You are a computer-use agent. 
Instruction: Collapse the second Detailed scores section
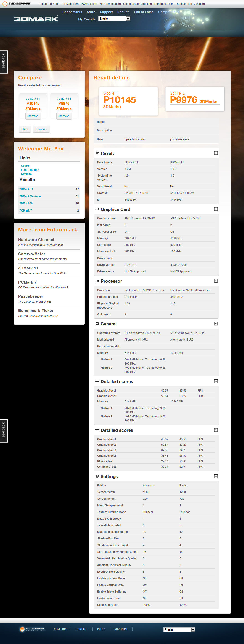[216, 430]
